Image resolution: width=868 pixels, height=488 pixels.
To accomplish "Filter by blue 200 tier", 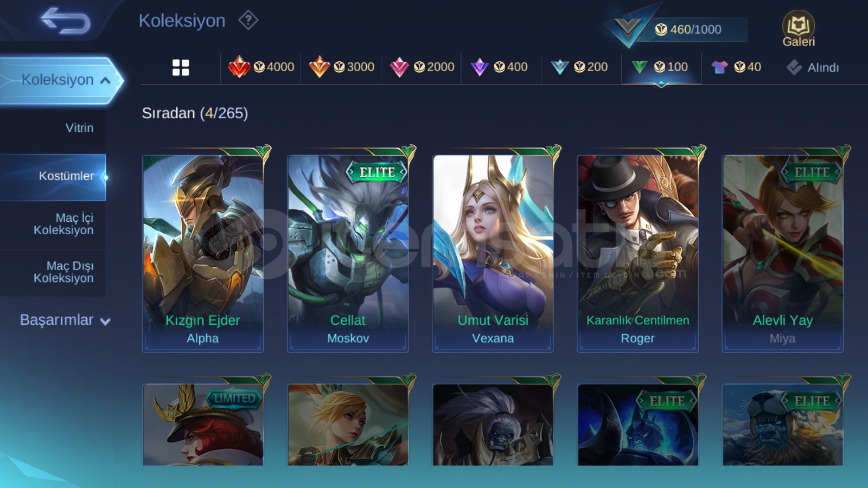I will (579, 67).
